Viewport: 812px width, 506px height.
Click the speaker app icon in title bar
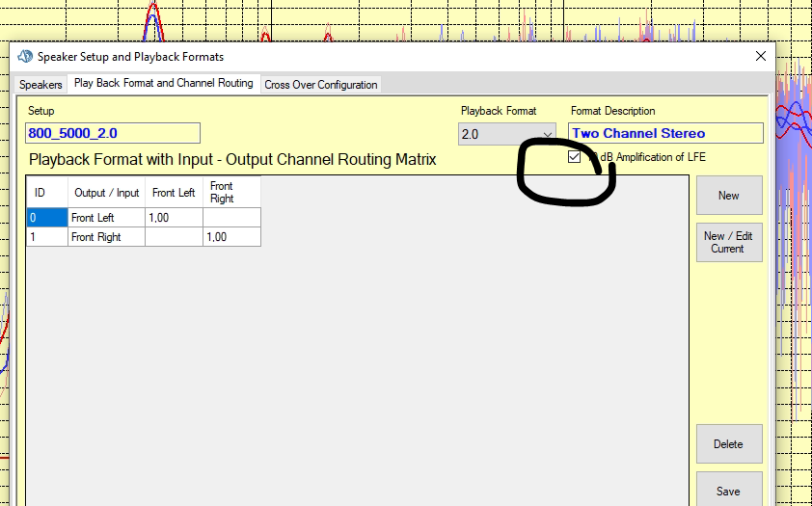25,57
